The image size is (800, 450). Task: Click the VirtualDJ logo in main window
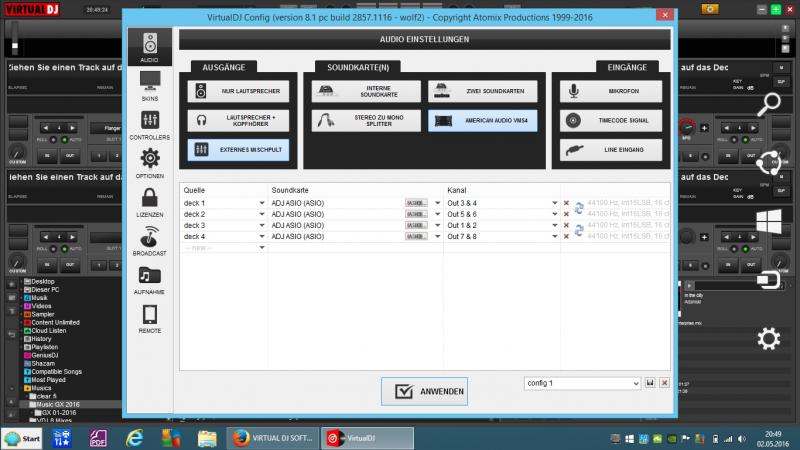pos(32,9)
